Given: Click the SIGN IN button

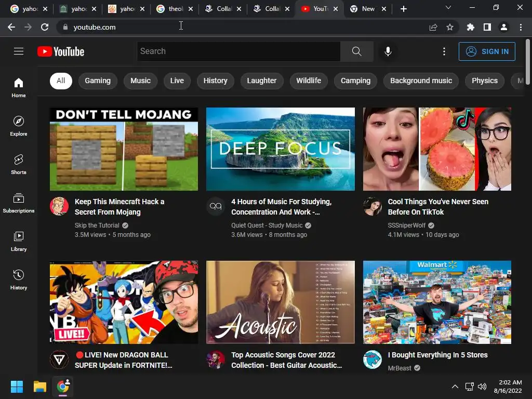Looking at the screenshot, I should click(x=487, y=51).
